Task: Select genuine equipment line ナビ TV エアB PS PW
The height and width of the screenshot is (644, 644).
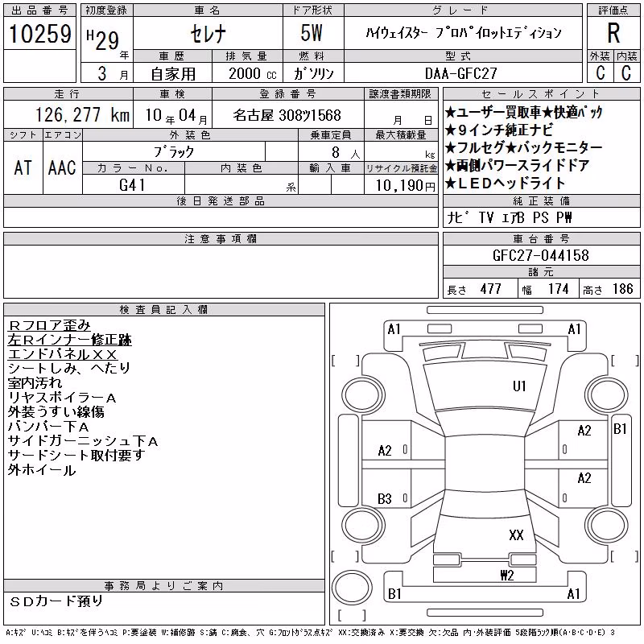Action: click(x=510, y=217)
